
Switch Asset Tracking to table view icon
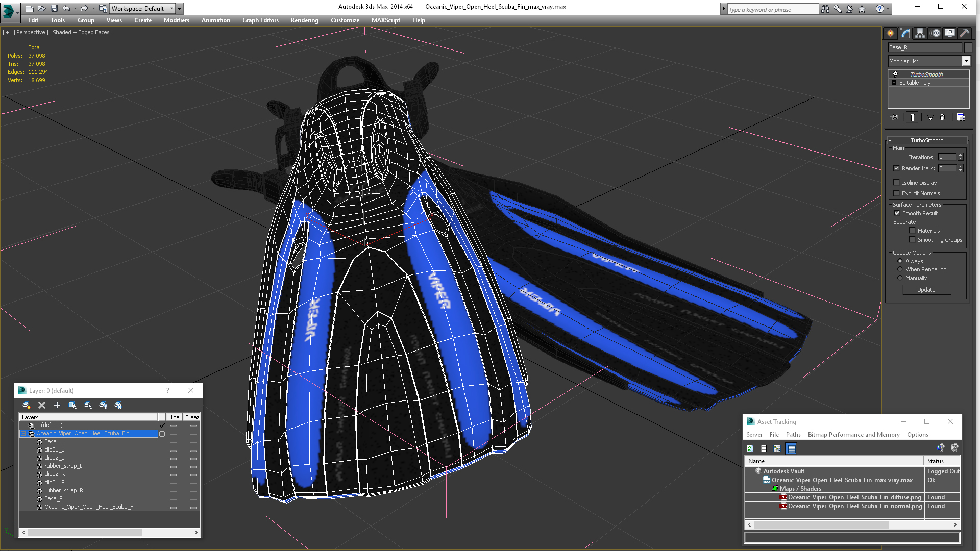point(792,448)
